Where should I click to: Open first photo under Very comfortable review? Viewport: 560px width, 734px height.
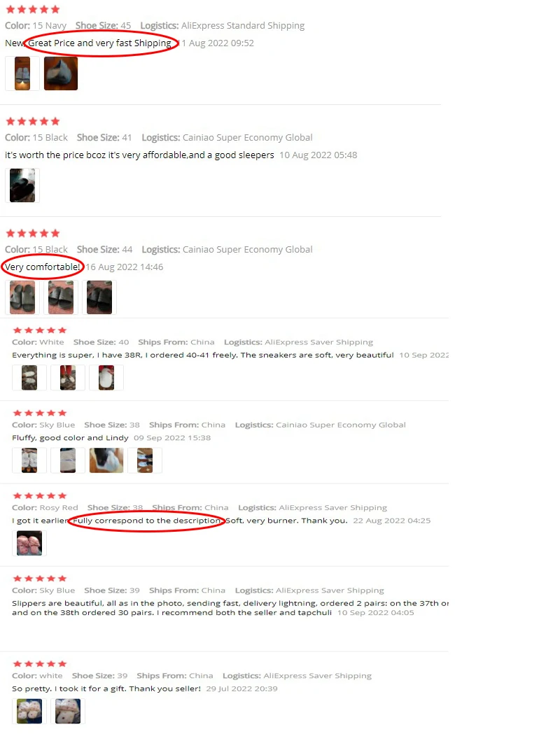coord(22,297)
